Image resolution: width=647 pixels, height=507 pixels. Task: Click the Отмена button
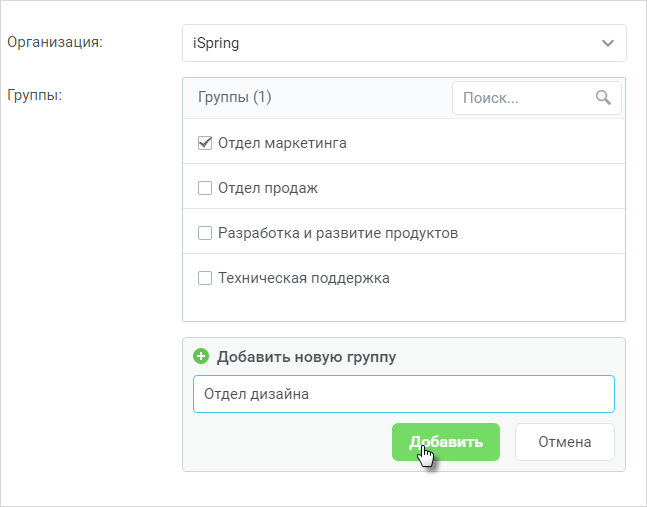click(564, 442)
